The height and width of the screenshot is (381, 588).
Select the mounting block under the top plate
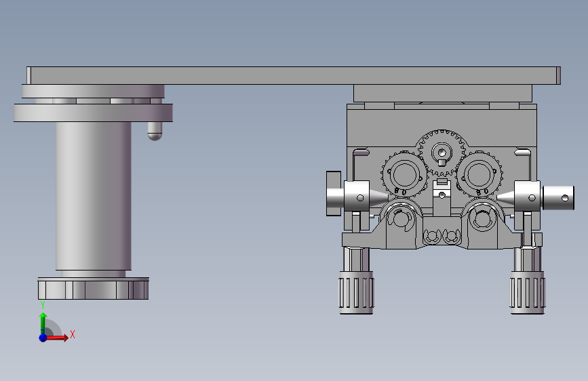(442, 94)
